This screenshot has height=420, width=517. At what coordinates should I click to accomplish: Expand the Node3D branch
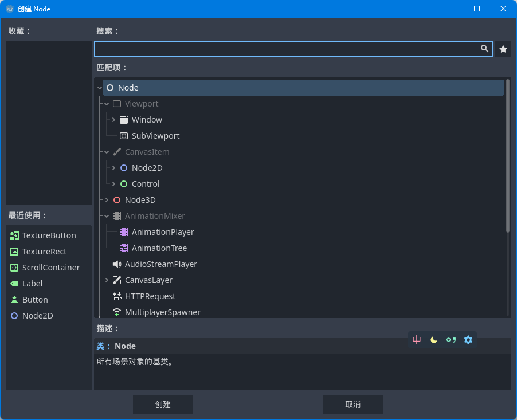(x=107, y=200)
